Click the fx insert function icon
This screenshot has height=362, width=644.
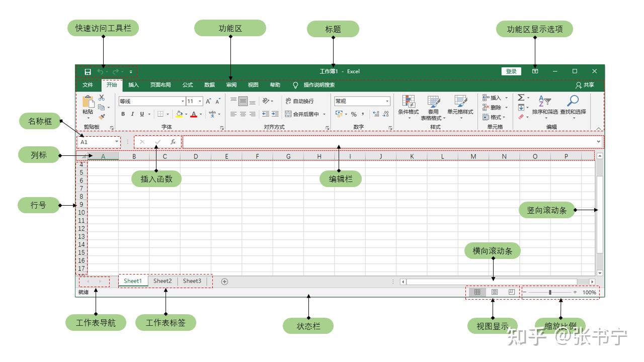click(173, 142)
